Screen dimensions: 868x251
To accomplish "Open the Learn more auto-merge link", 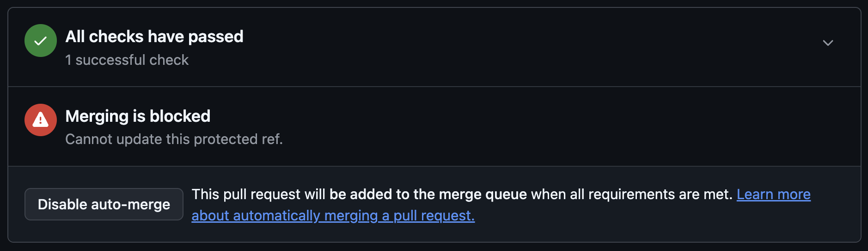I will click(773, 195).
